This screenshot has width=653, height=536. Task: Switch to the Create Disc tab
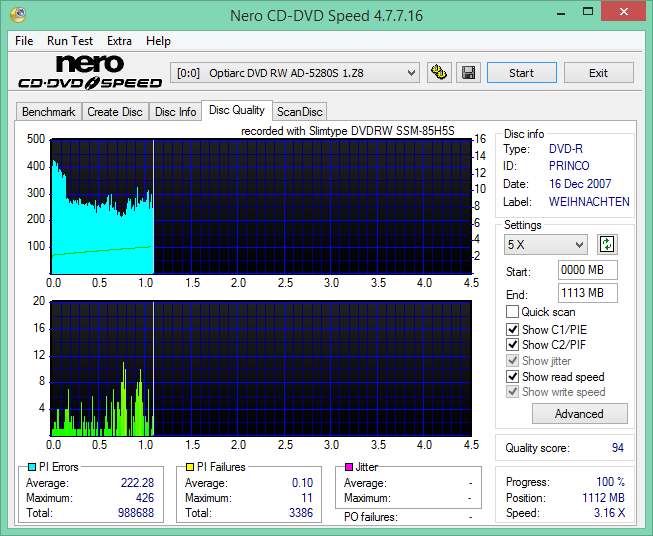click(115, 112)
